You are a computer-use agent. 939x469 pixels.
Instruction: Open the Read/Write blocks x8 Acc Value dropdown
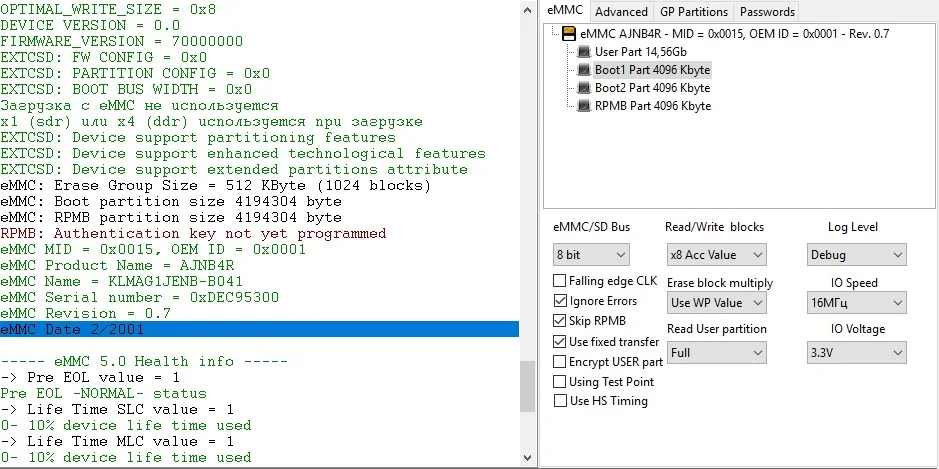716,255
